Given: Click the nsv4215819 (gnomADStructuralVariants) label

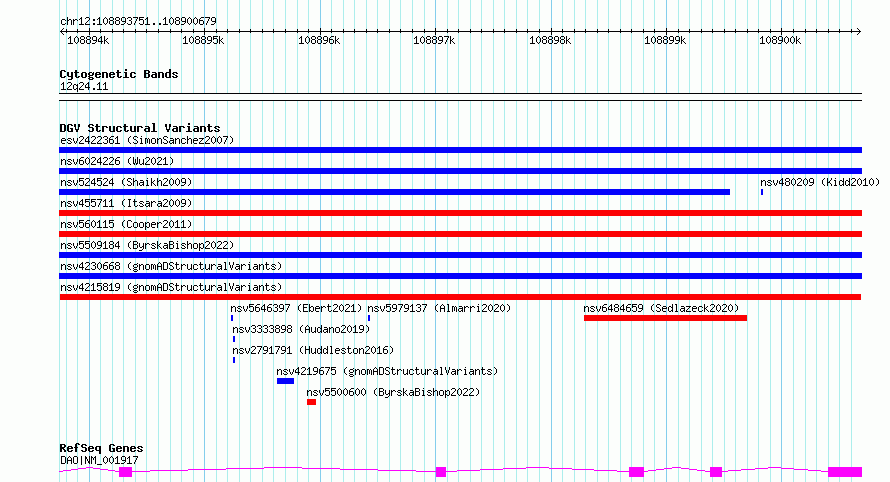Looking at the screenshot, I should pos(171,287).
